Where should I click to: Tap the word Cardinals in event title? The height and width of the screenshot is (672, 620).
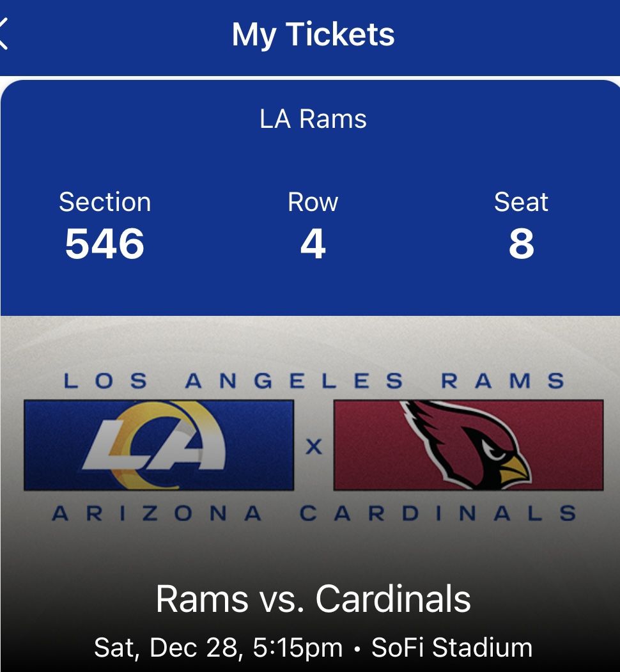click(x=393, y=599)
